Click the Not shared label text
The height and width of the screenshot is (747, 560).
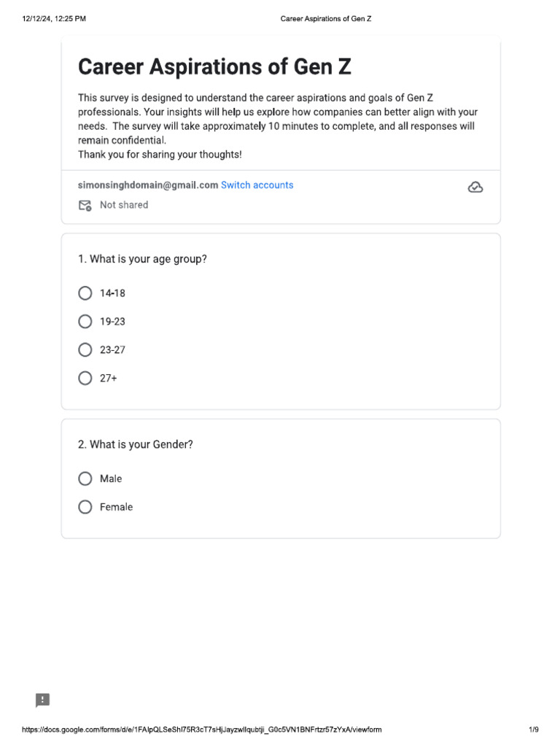coord(124,205)
